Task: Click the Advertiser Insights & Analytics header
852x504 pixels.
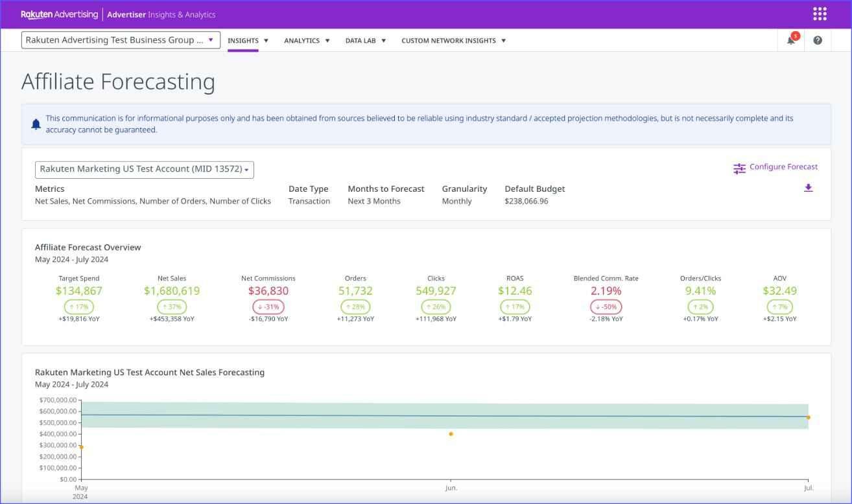Action: [x=163, y=14]
